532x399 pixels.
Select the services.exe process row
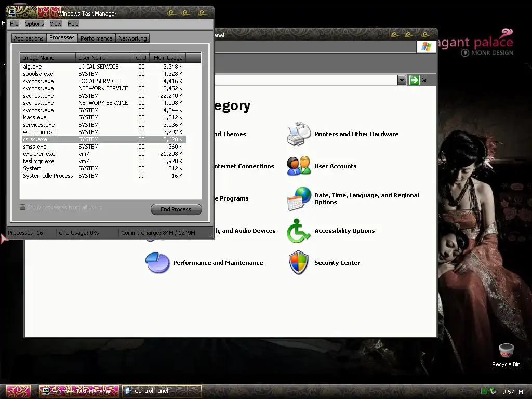[103, 125]
